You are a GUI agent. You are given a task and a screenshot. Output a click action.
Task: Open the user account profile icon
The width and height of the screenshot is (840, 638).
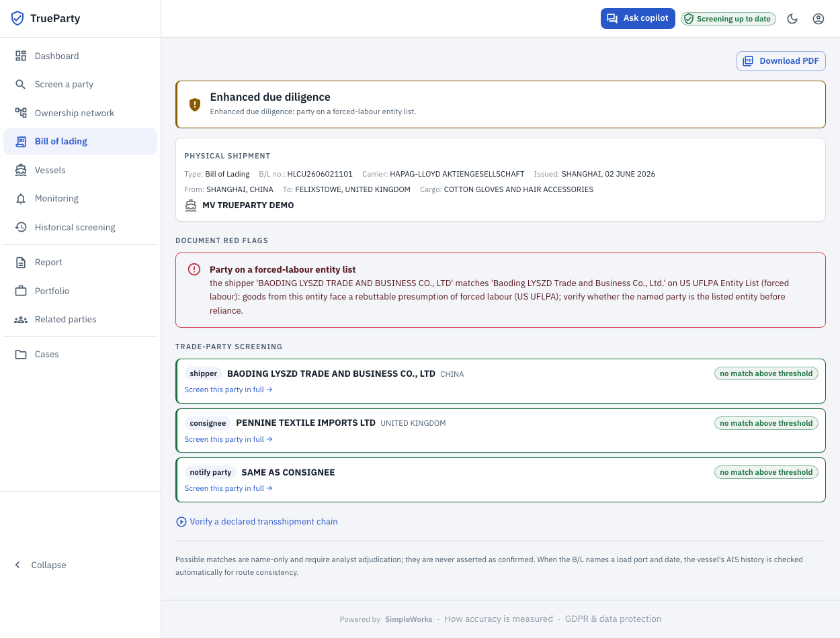tap(818, 19)
